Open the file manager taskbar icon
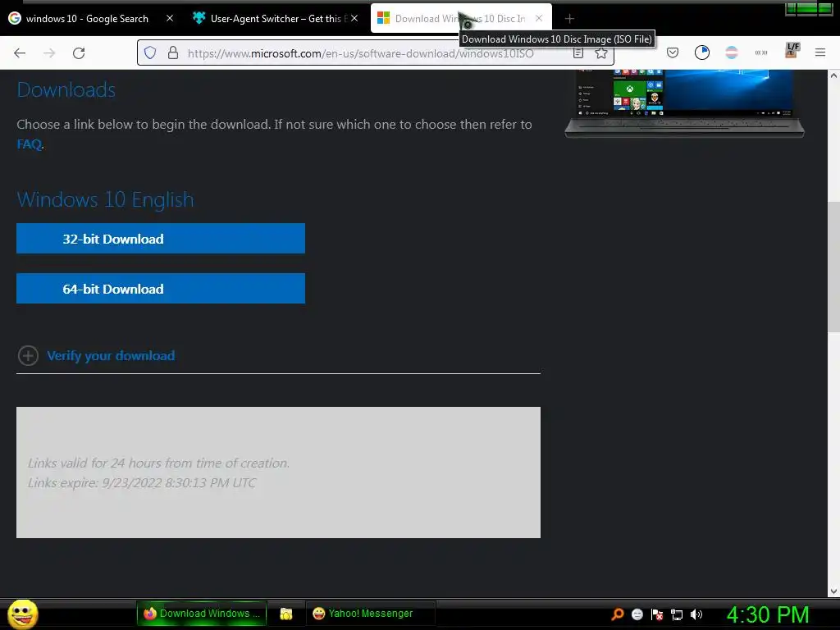Image resolution: width=840 pixels, height=630 pixels. tap(286, 614)
